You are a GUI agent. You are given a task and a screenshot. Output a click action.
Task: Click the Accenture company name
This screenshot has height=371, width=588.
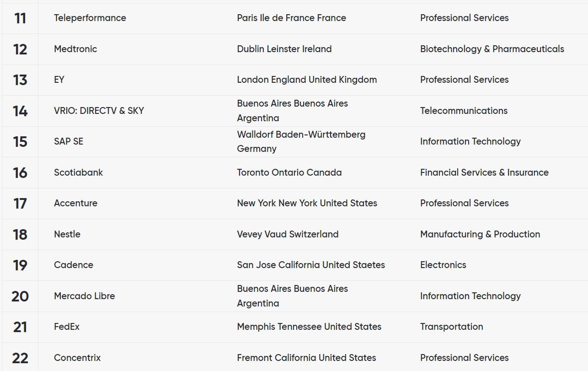click(75, 203)
